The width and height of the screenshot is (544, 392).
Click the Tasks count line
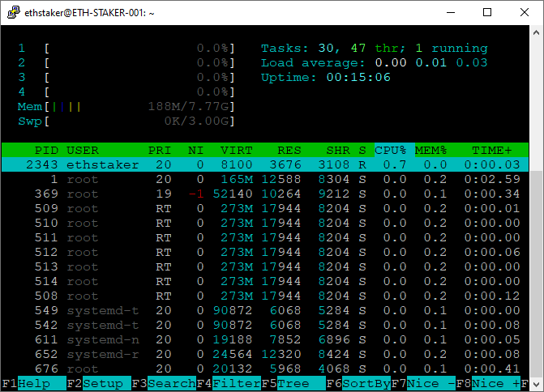(375, 48)
